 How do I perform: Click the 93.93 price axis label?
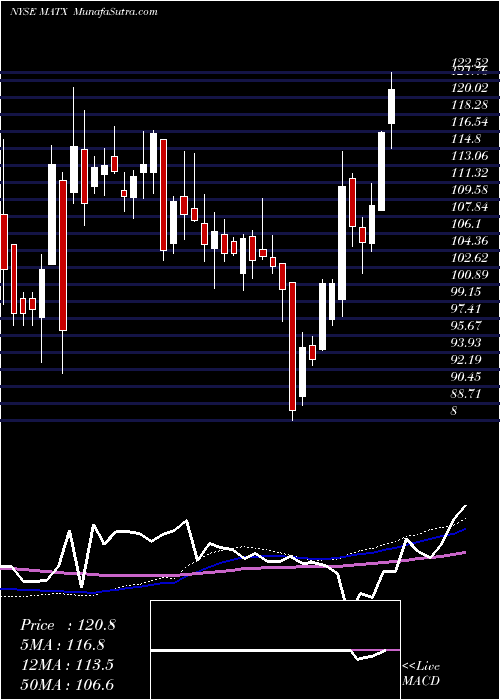tap(466, 342)
